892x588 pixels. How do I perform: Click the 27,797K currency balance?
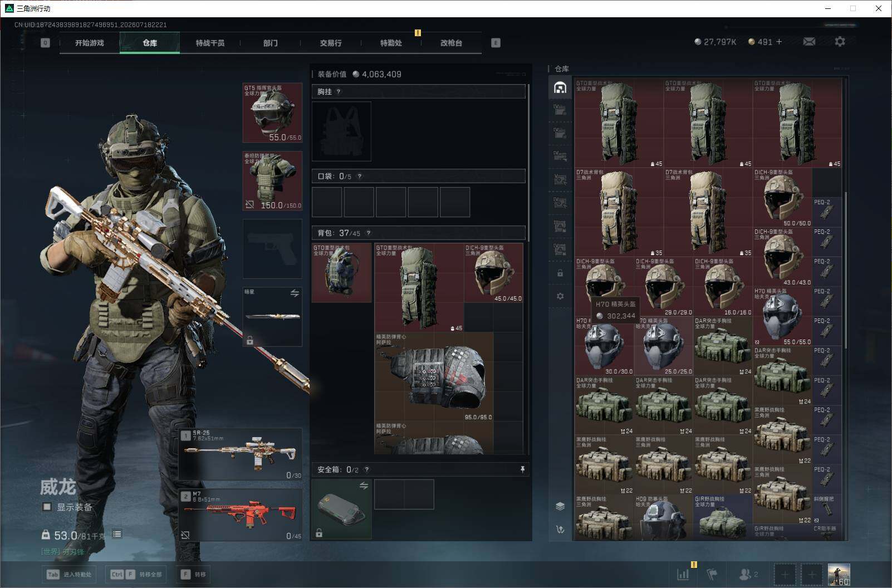tap(715, 42)
